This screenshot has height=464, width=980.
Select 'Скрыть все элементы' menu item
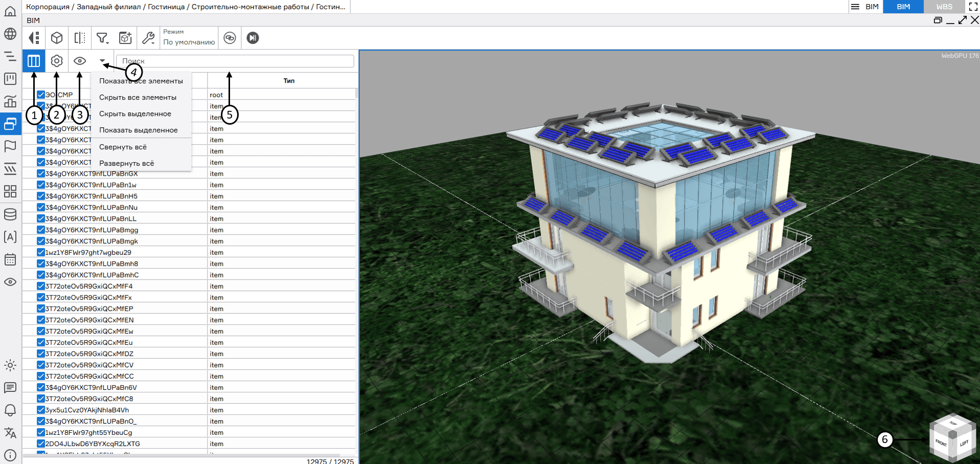(x=138, y=97)
